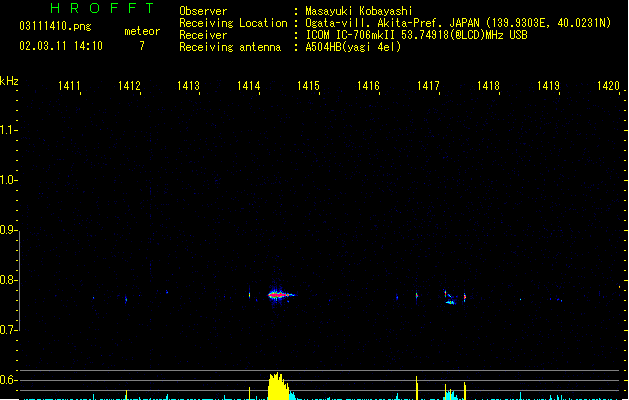Click the 0.8 kHz frequency tick label
629x400 pixels.
(x=8, y=280)
